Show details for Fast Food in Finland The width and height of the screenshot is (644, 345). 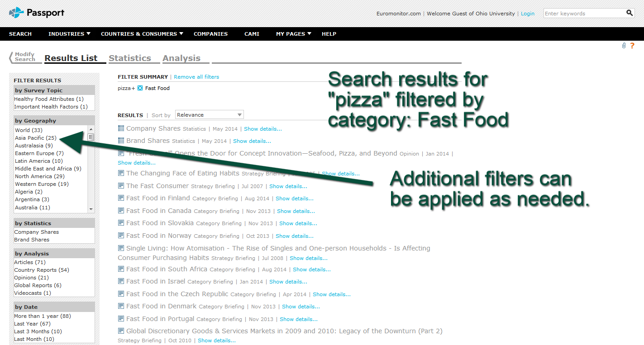coord(295,198)
